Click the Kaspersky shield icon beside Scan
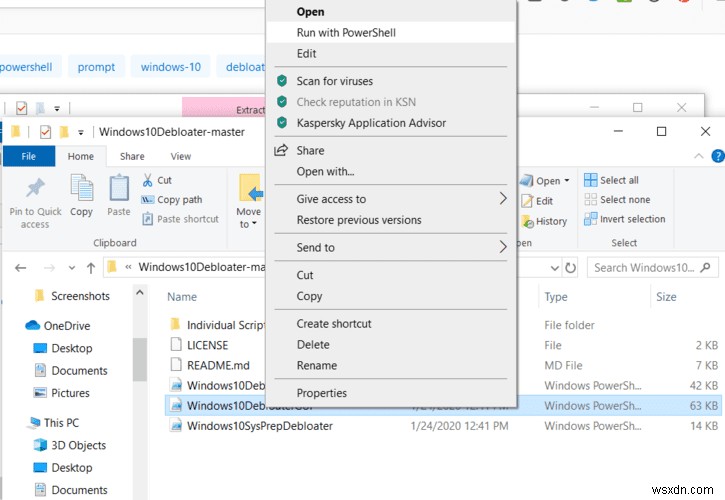Viewport: 725px width, 500px height. [282, 81]
